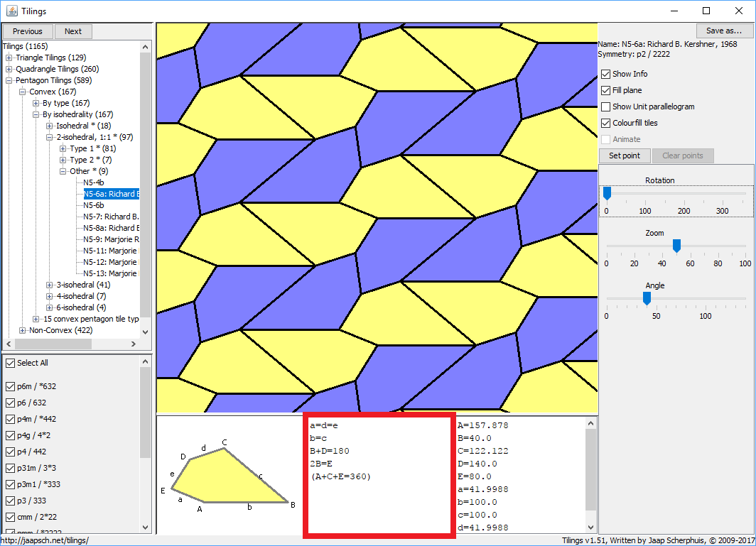Click the Angle slider thumb
Screen dimensions: 756x546
(x=647, y=298)
